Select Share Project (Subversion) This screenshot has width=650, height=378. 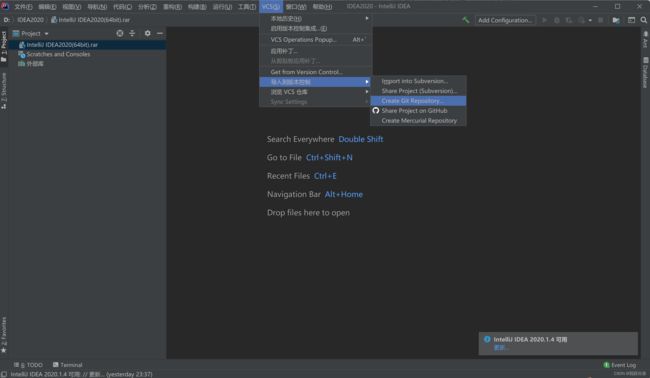click(x=418, y=91)
